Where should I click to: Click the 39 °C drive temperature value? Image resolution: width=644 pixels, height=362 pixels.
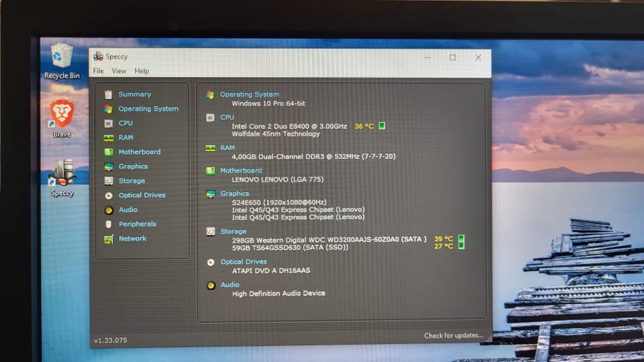[443, 239]
